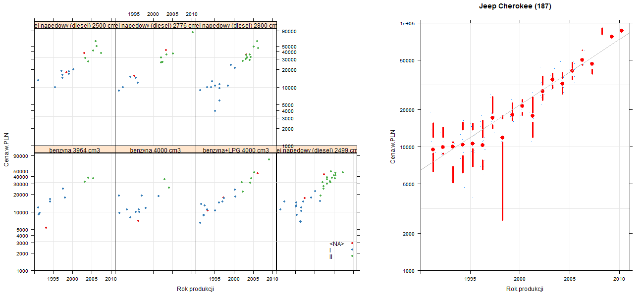
Task: Click the "II" legend label
Action: 331,256
